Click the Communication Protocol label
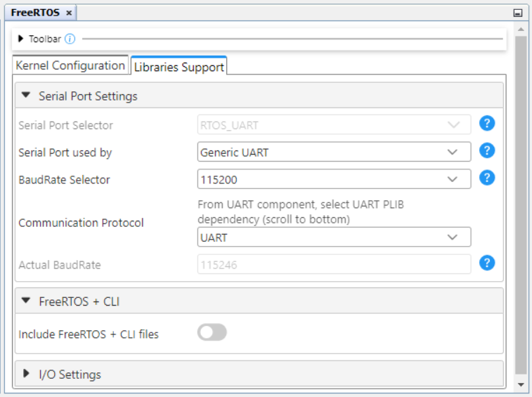 click(x=81, y=223)
